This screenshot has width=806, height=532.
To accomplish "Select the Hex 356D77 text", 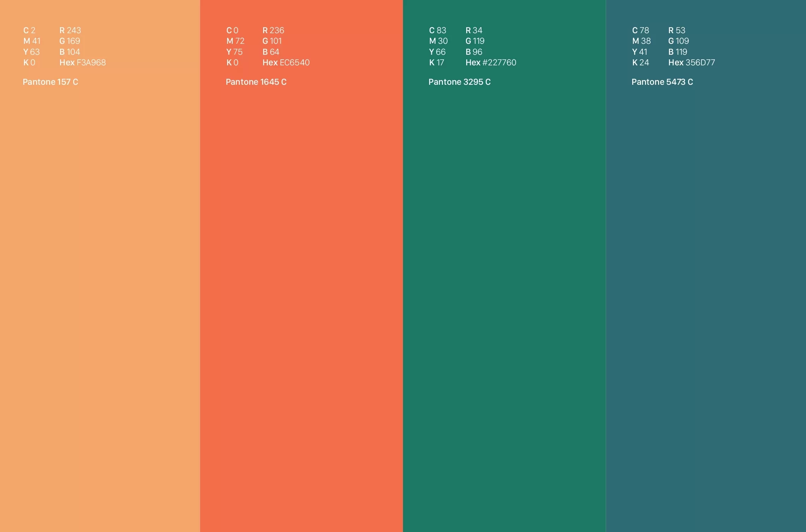I will point(691,63).
